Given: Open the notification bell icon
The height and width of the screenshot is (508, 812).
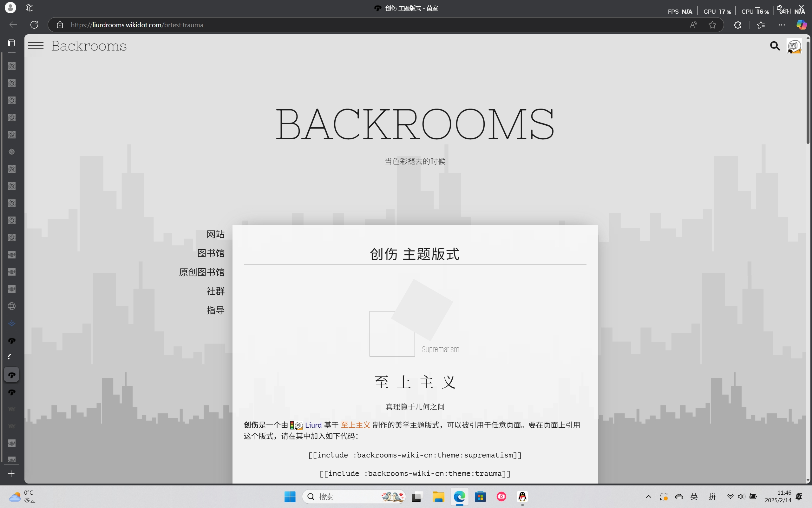Looking at the screenshot, I should (799, 497).
